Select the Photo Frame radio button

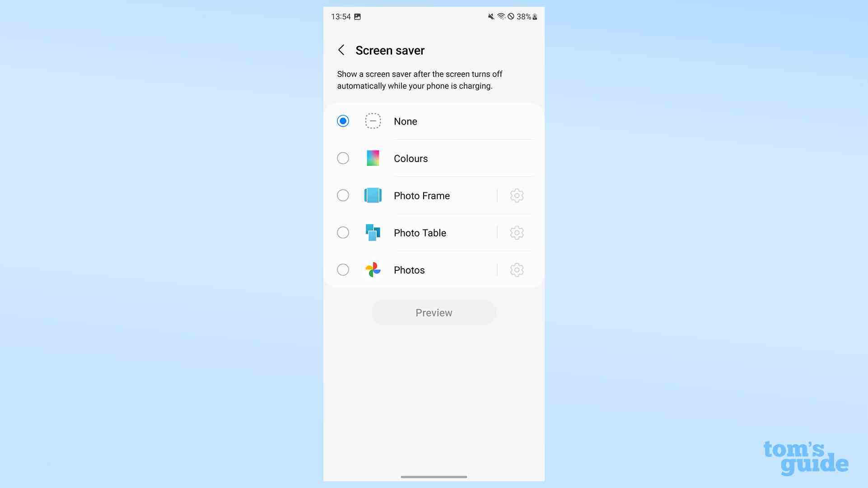[x=343, y=195]
